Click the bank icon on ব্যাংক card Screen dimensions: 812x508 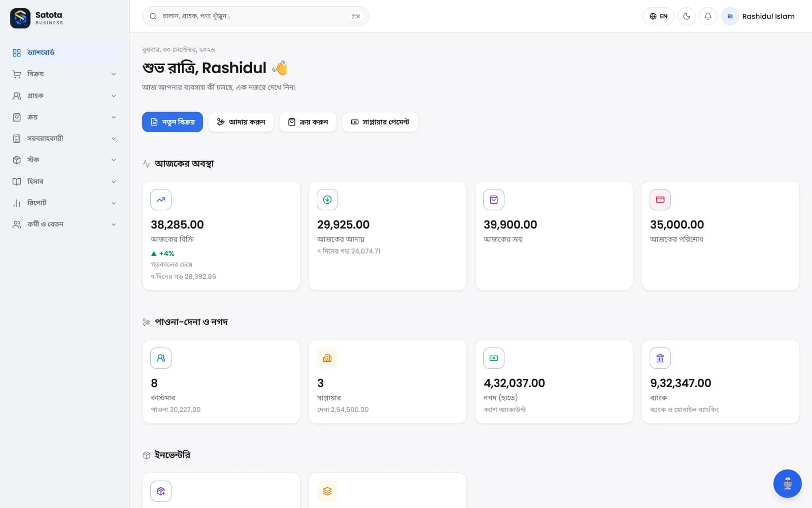pyautogui.click(x=660, y=358)
